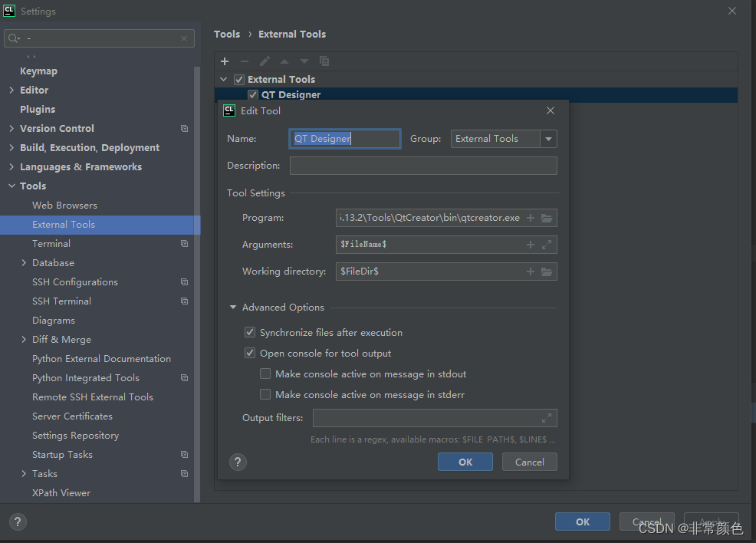Viewport: 756px width, 543px height.
Task: Close the Edit Tool dialog
Action: pos(550,110)
